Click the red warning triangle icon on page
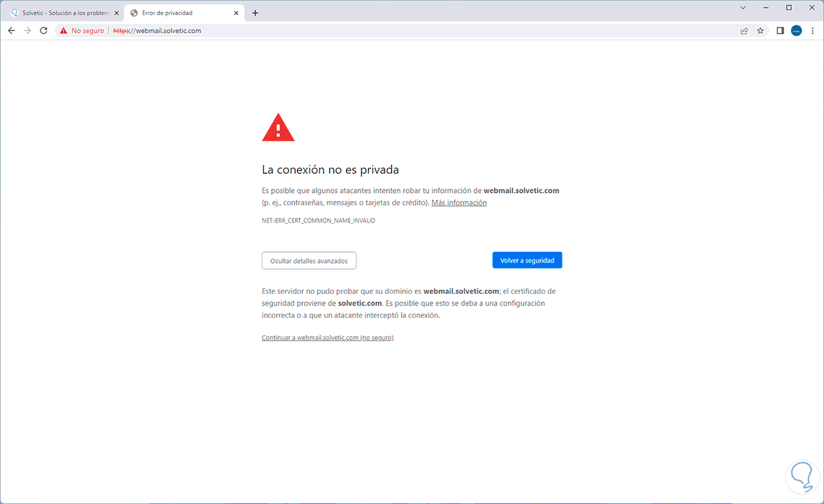 tap(278, 128)
